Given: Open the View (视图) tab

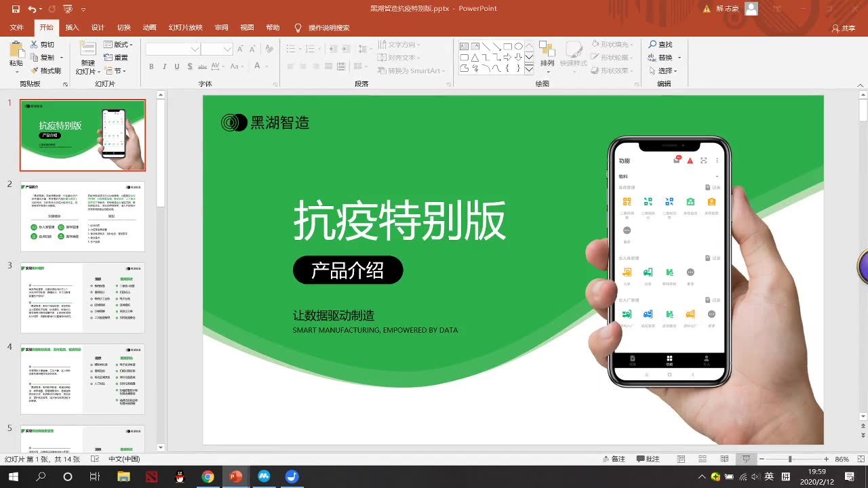Looking at the screenshot, I should (247, 28).
